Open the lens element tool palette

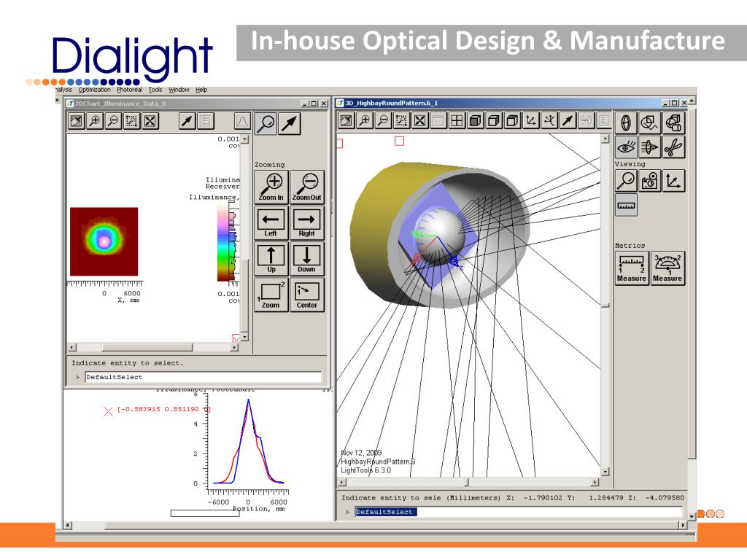point(626,123)
